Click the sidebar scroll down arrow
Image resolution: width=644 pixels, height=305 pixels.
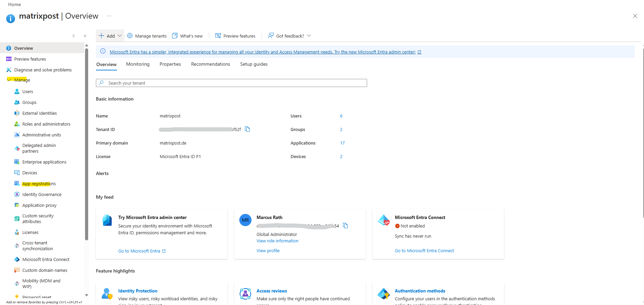(x=86, y=295)
